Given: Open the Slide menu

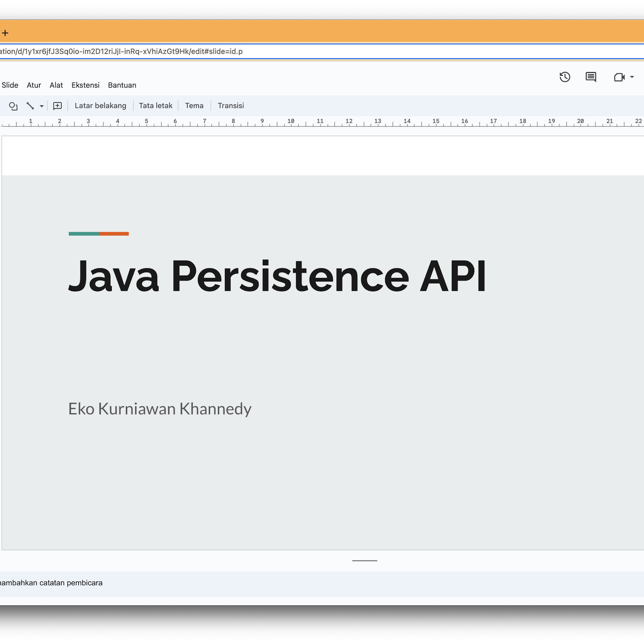Looking at the screenshot, I should click(x=10, y=85).
